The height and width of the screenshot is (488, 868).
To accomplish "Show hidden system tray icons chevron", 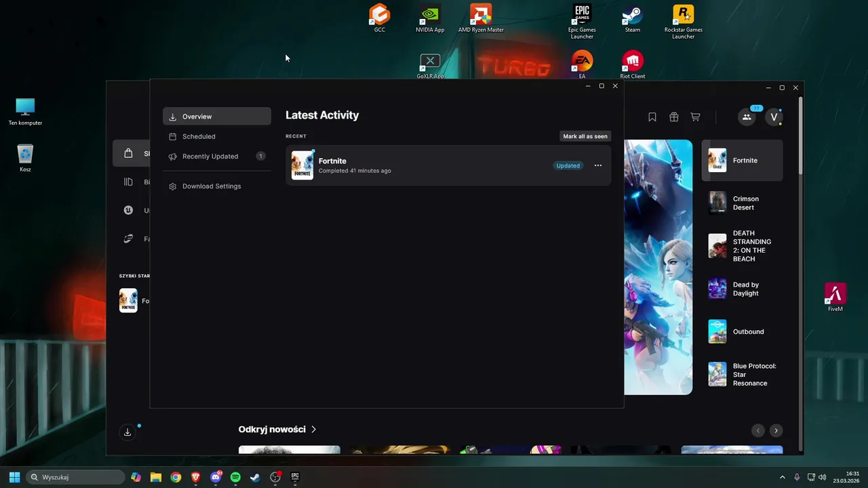I will [782, 477].
